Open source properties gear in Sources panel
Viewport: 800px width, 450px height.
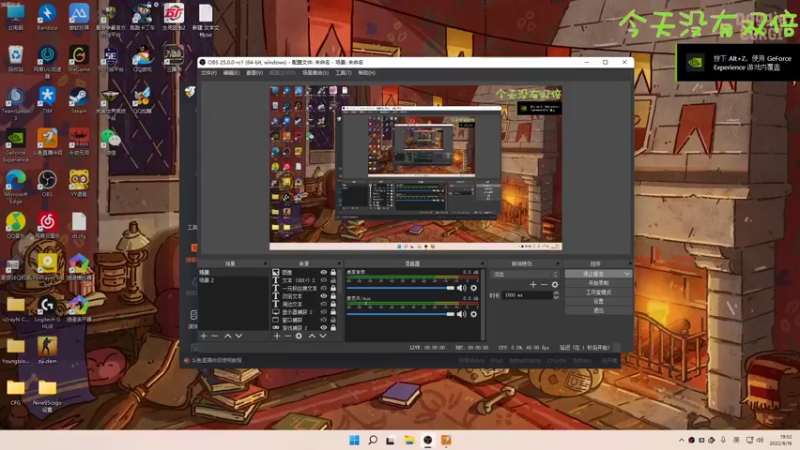coord(299,336)
